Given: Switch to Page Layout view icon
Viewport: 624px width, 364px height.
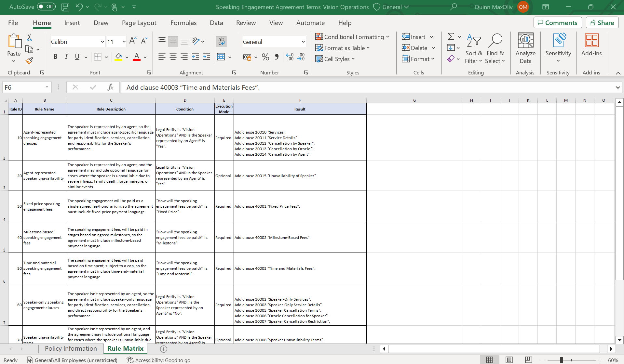Looking at the screenshot, I should click(509, 359).
